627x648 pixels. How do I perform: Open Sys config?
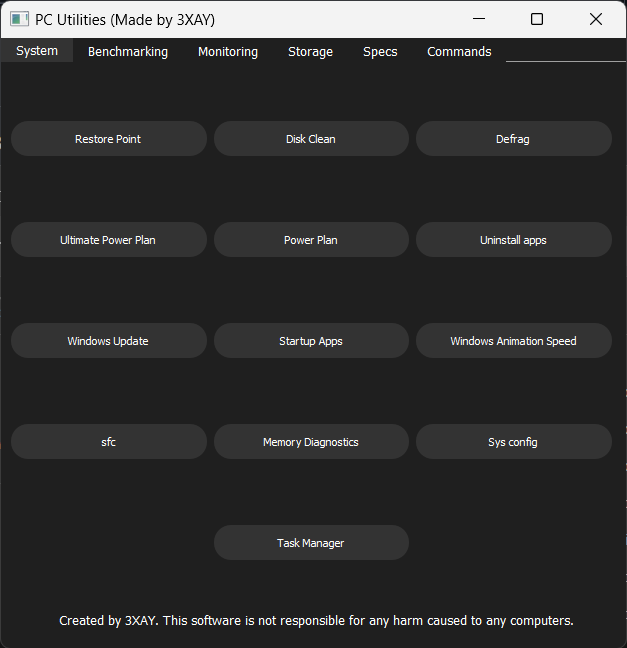pos(514,441)
